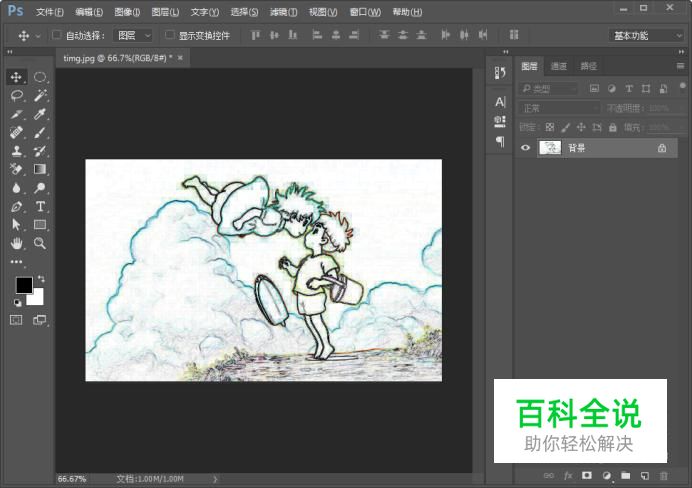Create a new layer

[645, 476]
